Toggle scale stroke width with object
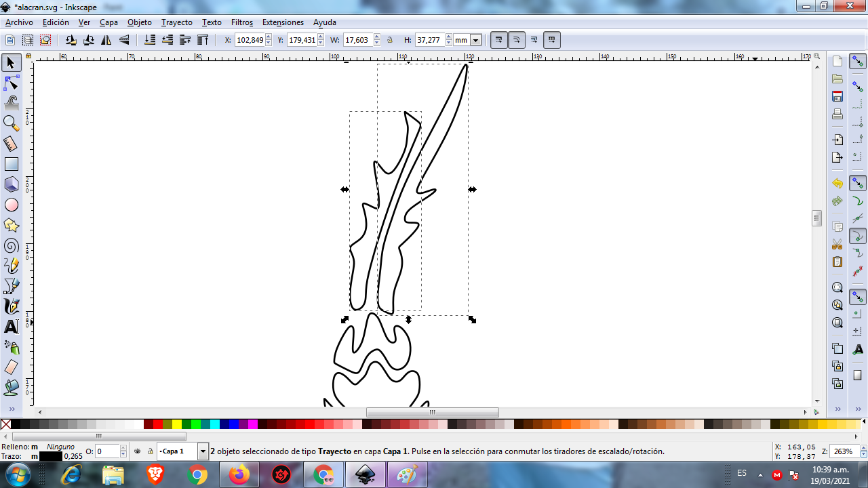 click(499, 40)
